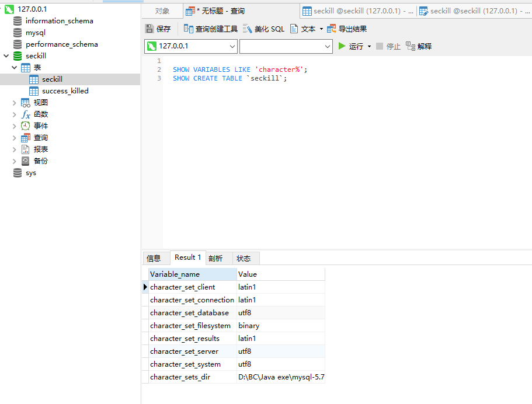
Task: Click the SHOW CREATE TABLE line in editor
Action: pyautogui.click(x=230, y=78)
